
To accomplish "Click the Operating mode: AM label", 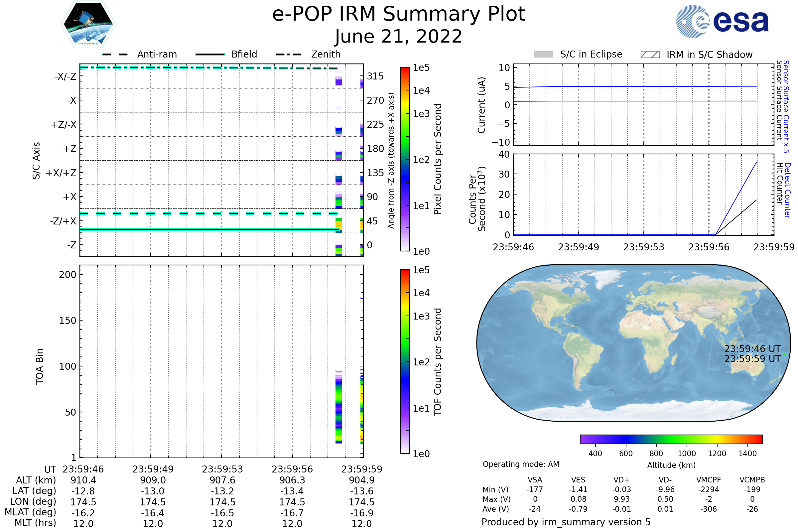I will click(521, 464).
